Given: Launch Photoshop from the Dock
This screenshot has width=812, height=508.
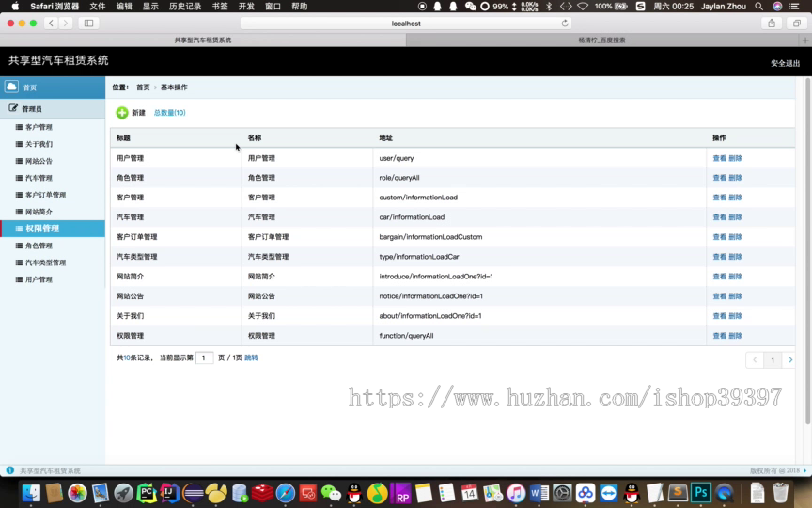Looking at the screenshot, I should click(701, 493).
